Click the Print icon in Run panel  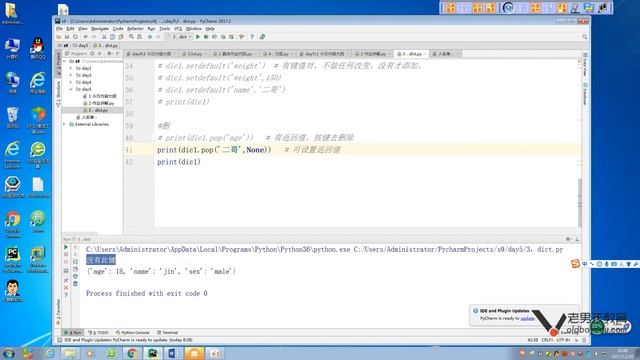coord(76,276)
